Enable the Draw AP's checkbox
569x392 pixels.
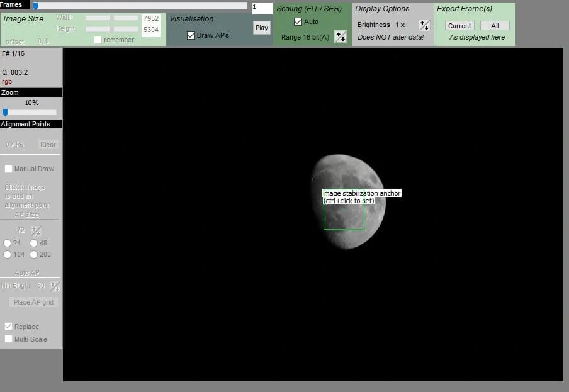pos(191,36)
